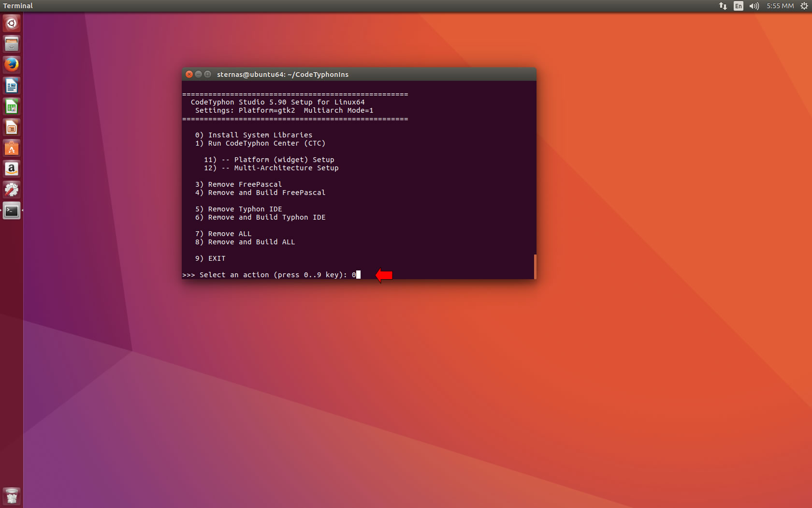The height and width of the screenshot is (508, 812).
Task: Open the Trash in the launcher
Action: [x=12, y=496]
